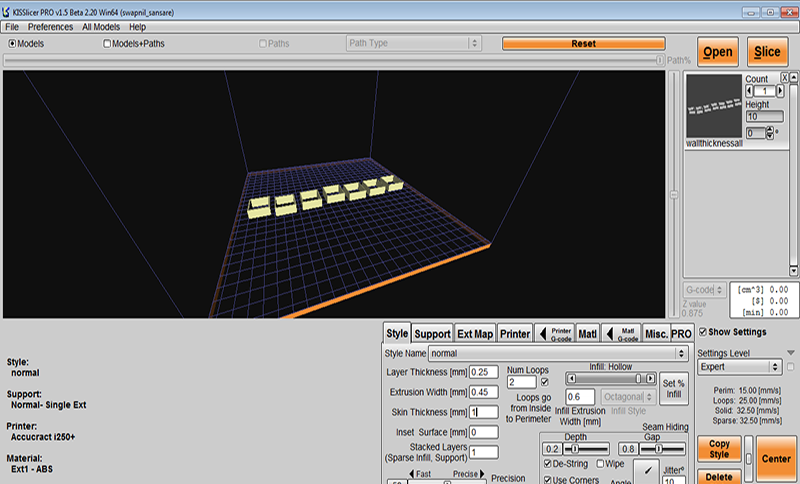Click infill slider right arrow
800x484 pixels.
[650, 378]
